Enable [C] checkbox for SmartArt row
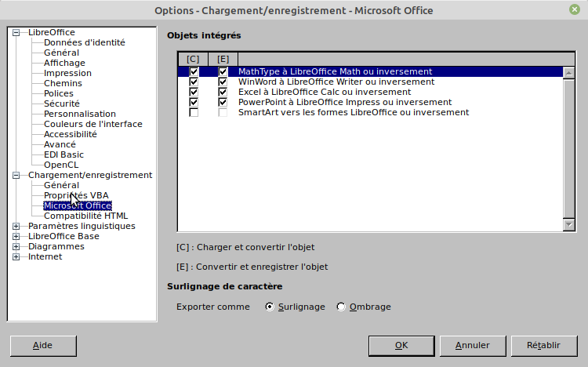Image resolution: width=588 pixels, height=367 pixels. tap(194, 112)
